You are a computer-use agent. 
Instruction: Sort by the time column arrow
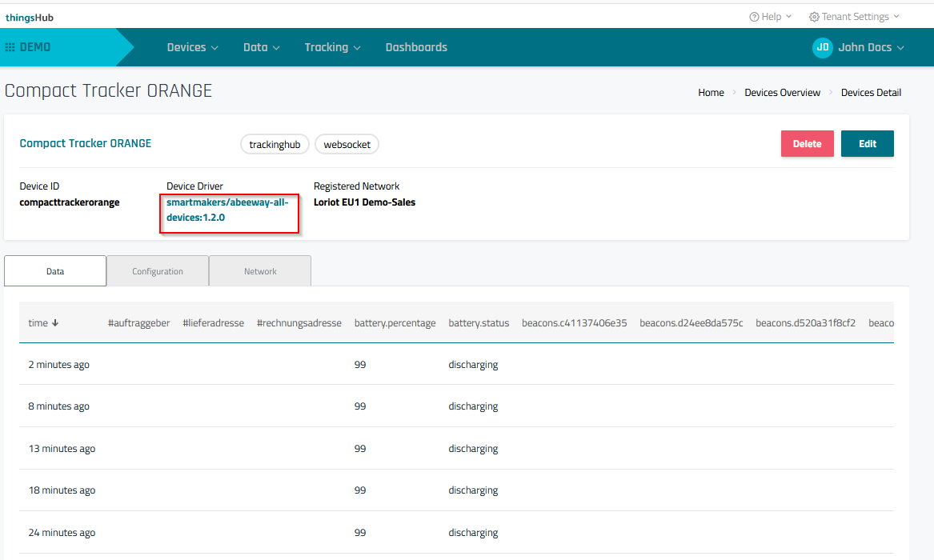pos(55,323)
